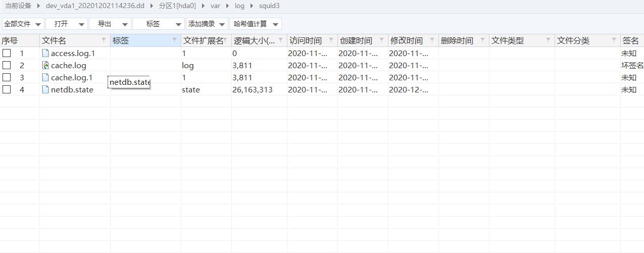Select the checkbox for netdb.state row
This screenshot has width=644, height=253.
pos(7,89)
